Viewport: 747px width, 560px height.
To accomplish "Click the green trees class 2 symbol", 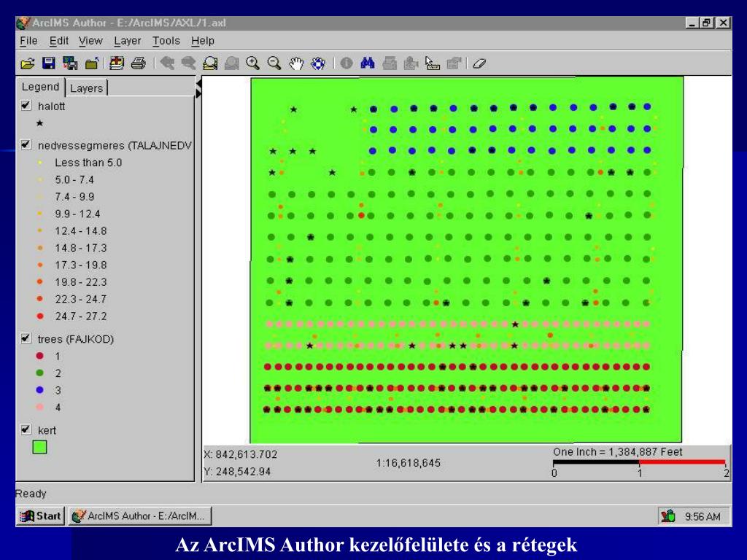I will [39, 373].
